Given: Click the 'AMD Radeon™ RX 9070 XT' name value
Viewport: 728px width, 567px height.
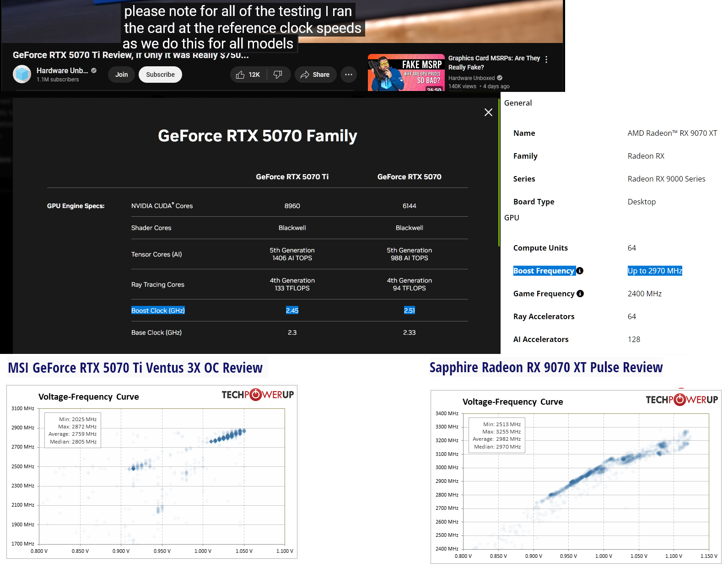Looking at the screenshot, I should (x=673, y=134).
